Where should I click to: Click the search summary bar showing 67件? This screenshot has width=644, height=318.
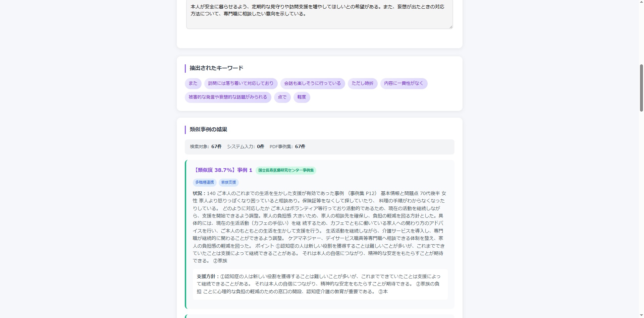[x=319, y=147]
